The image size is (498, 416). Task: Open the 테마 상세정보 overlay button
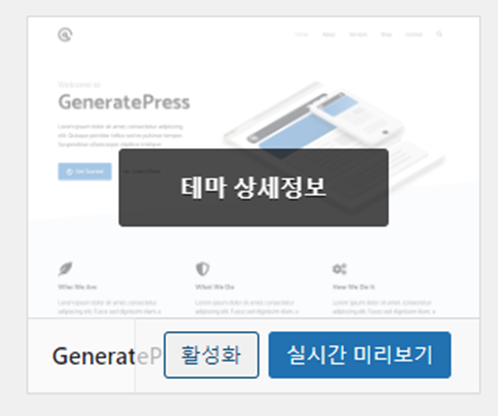click(x=253, y=188)
